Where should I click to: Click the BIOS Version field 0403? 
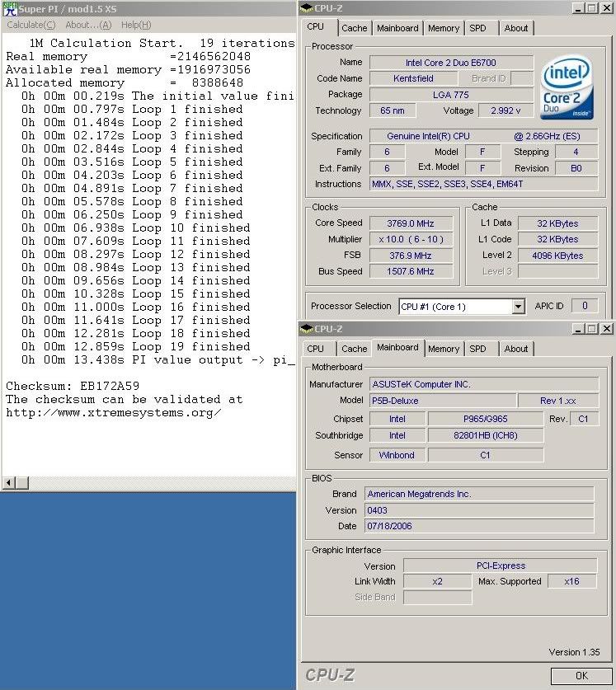coord(479,510)
